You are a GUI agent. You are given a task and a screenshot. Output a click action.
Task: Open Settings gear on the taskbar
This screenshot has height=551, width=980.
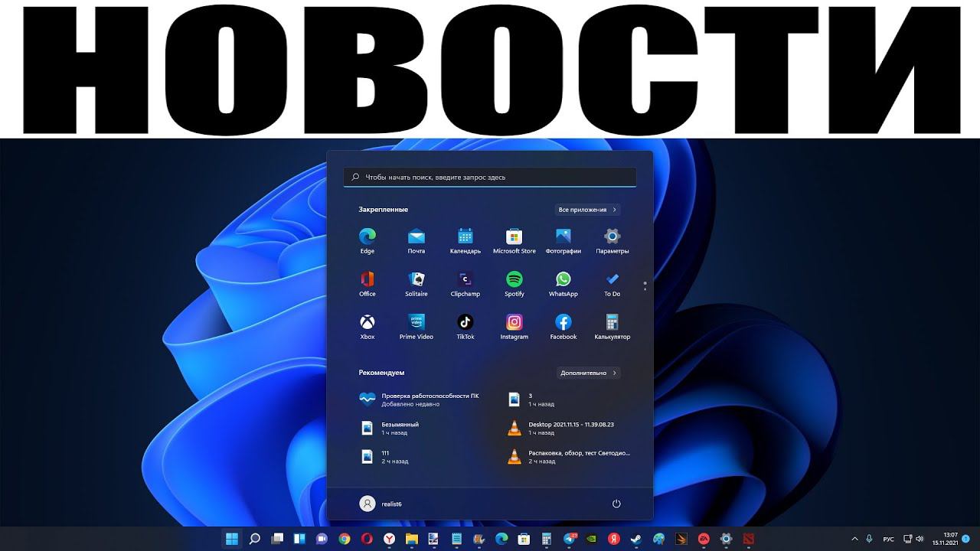click(727, 539)
